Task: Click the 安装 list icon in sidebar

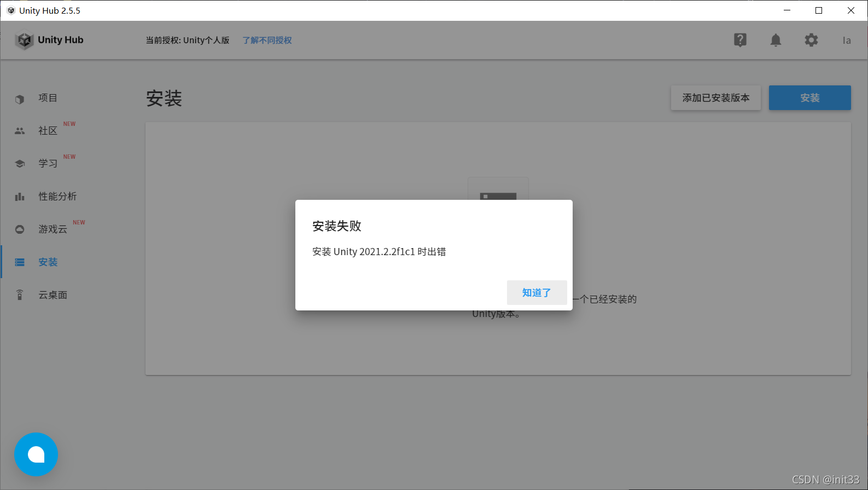Action: pyautogui.click(x=20, y=262)
